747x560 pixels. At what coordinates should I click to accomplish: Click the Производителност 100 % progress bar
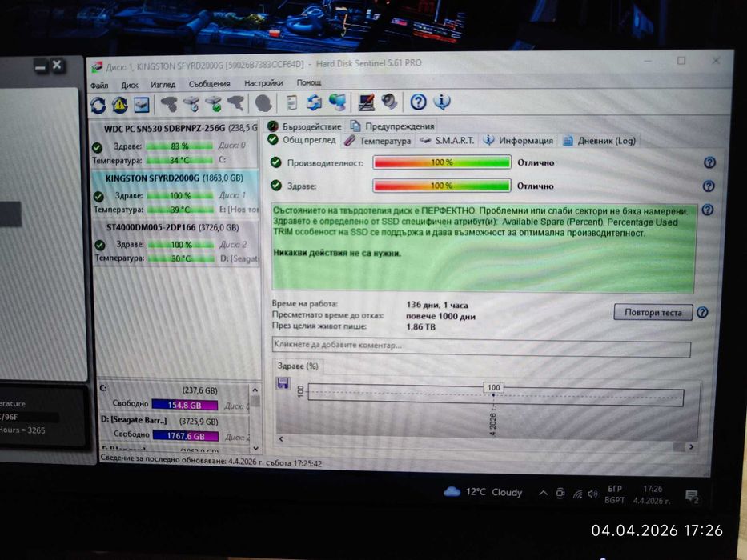(x=442, y=162)
